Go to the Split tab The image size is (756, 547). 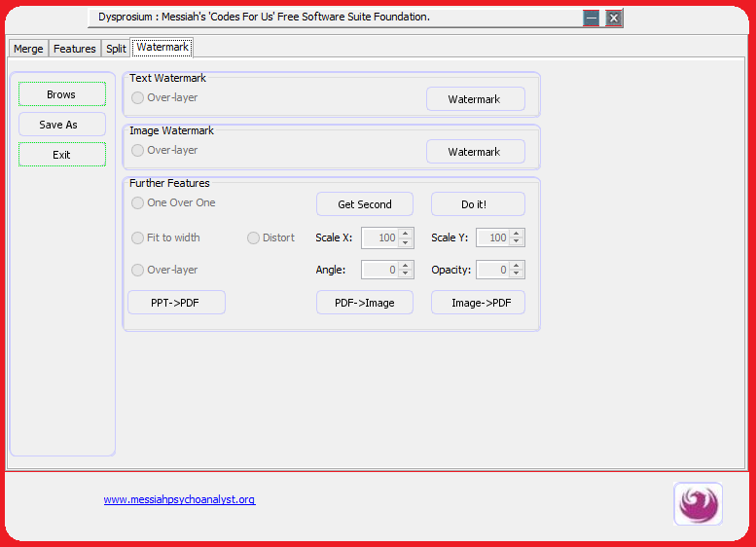(116, 49)
